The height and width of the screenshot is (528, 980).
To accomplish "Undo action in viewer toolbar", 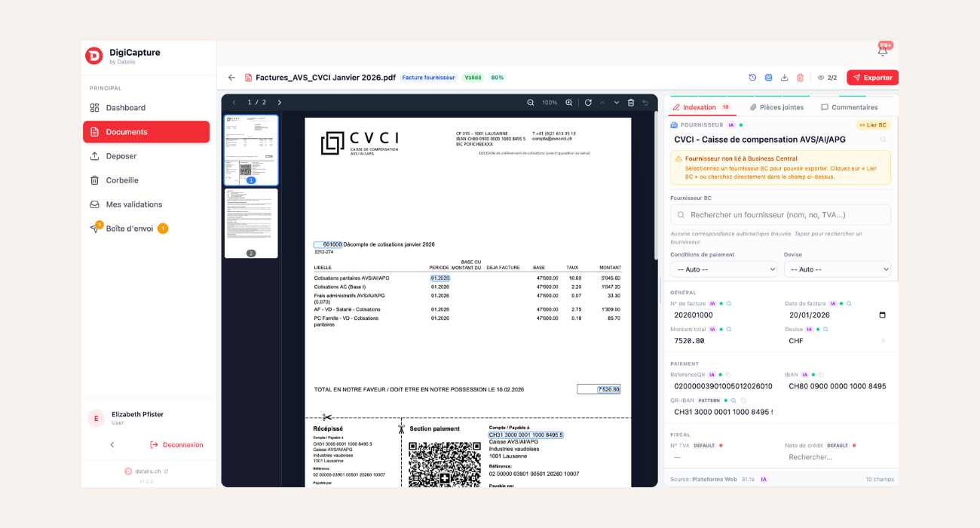I will pyautogui.click(x=645, y=103).
